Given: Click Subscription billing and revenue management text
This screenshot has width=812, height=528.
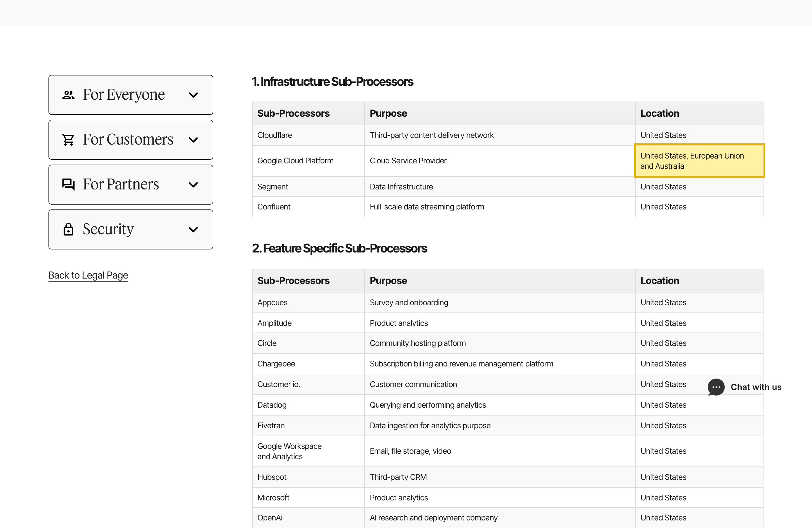Looking at the screenshot, I should pos(461,364).
